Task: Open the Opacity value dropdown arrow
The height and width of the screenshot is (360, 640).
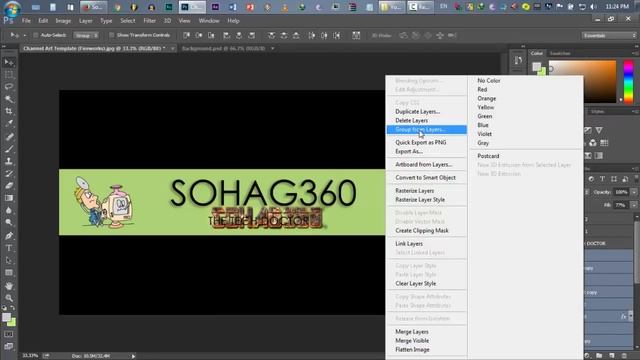Action: coord(634,192)
